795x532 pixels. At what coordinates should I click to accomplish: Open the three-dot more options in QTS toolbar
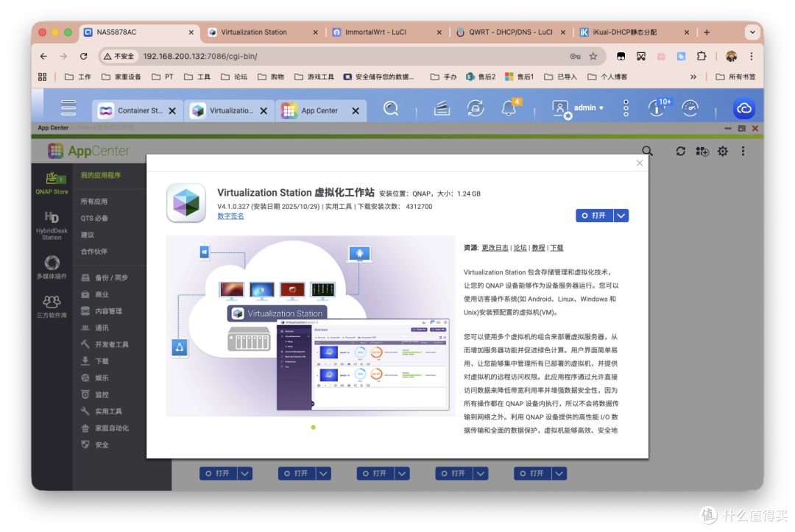(626, 108)
